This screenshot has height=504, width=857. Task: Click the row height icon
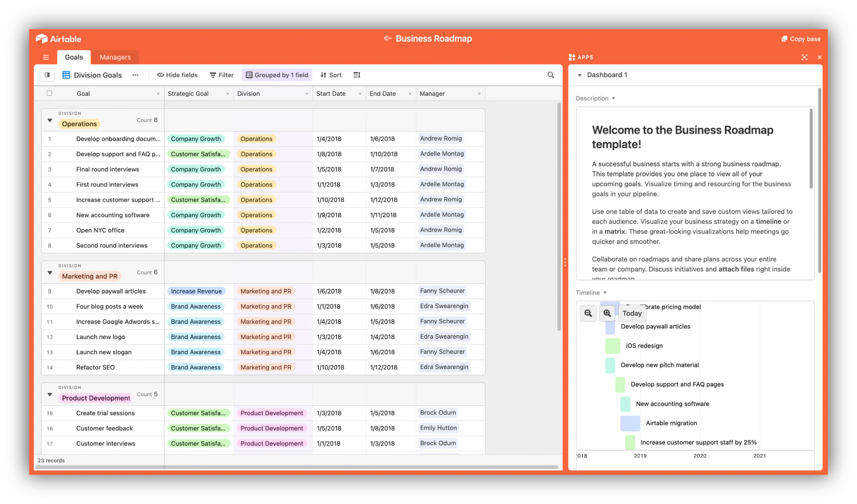click(x=357, y=75)
